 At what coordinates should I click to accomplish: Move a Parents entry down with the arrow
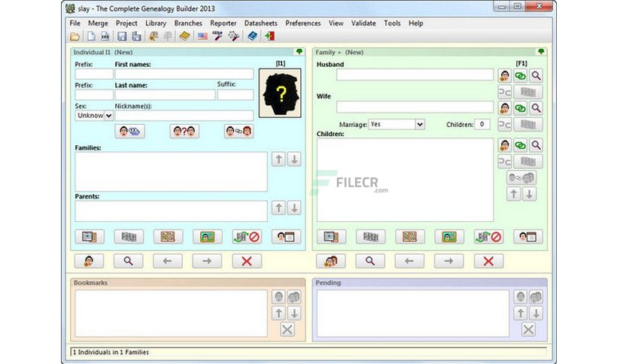point(294,208)
